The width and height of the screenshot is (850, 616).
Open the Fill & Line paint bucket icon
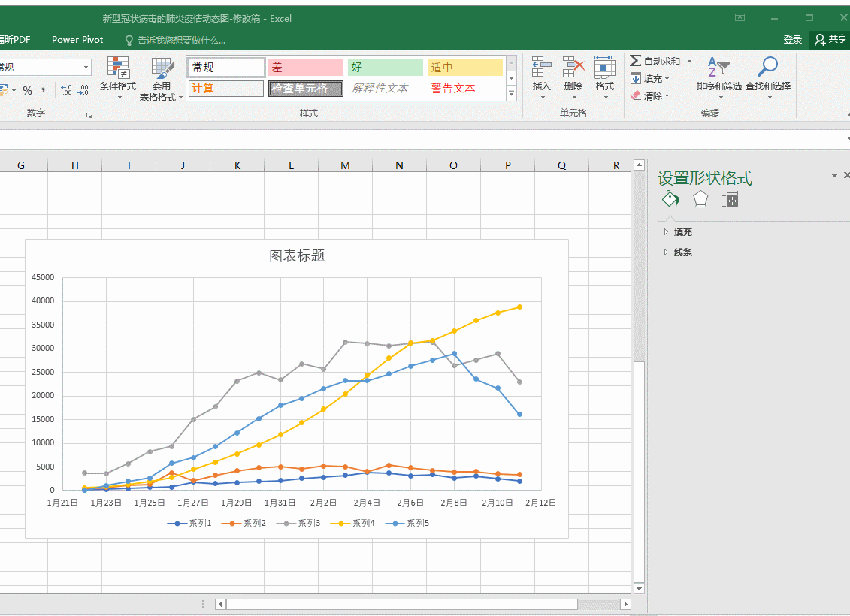pyautogui.click(x=670, y=198)
